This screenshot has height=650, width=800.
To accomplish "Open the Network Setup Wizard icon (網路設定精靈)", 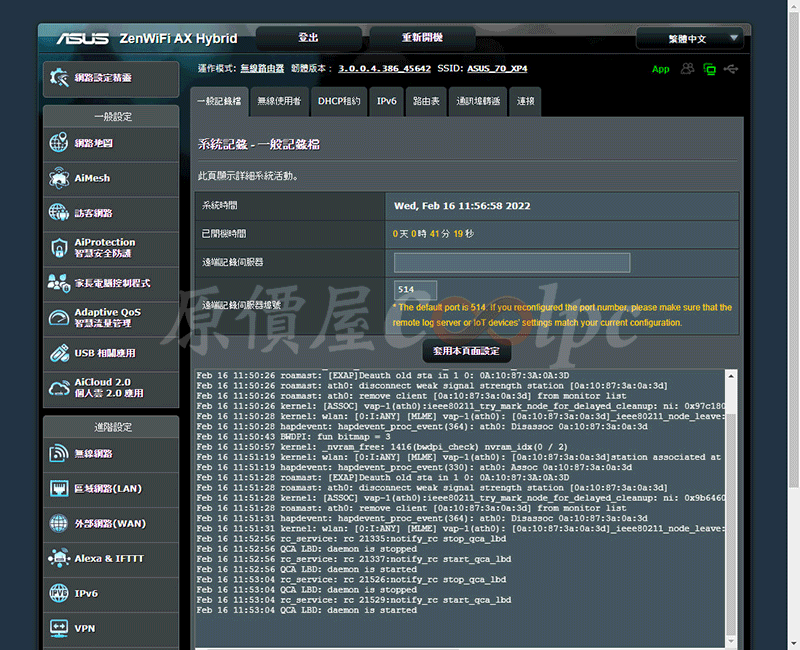I will pyautogui.click(x=59, y=78).
